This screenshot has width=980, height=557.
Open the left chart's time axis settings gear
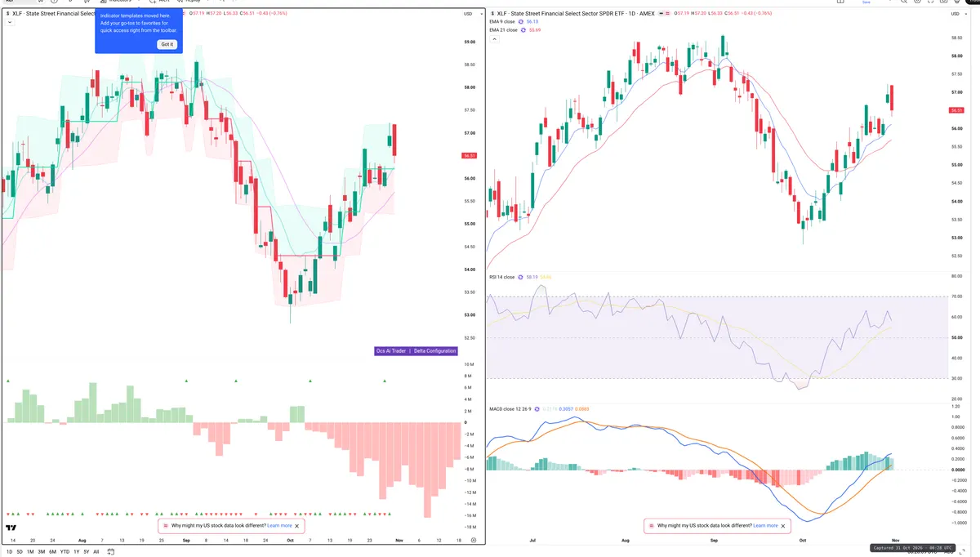[474, 541]
